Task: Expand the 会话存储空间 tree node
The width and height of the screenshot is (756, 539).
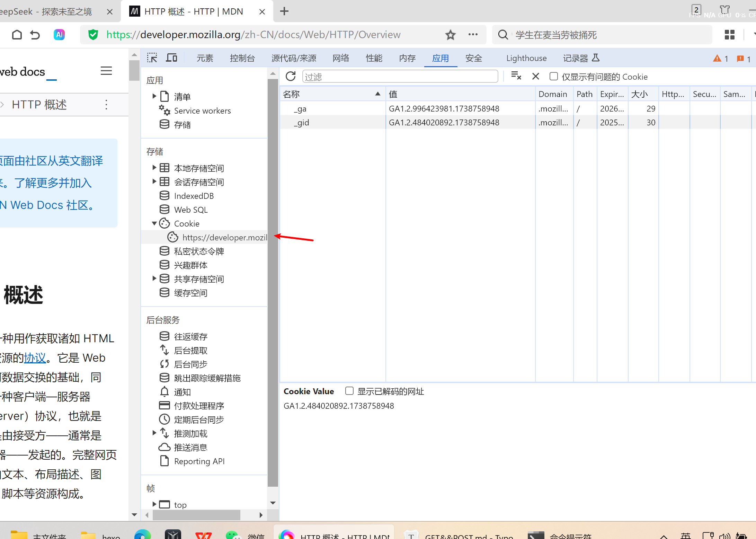Action: point(154,182)
